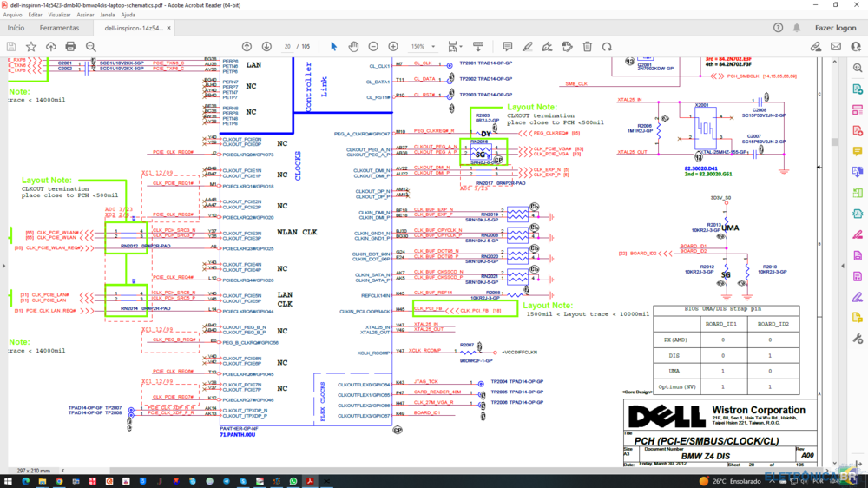This screenshot has height=488, width=868.
Task: Click the page number input field
Action: [x=286, y=46]
